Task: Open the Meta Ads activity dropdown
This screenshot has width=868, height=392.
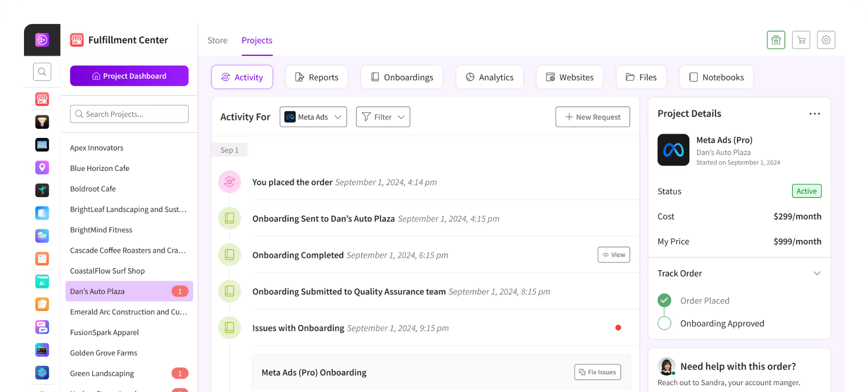Action: [x=313, y=117]
